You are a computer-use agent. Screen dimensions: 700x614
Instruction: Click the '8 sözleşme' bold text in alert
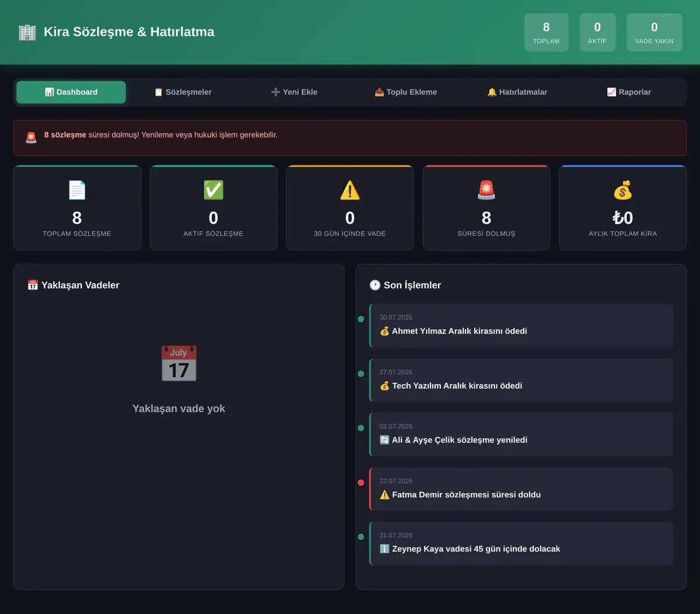65,135
